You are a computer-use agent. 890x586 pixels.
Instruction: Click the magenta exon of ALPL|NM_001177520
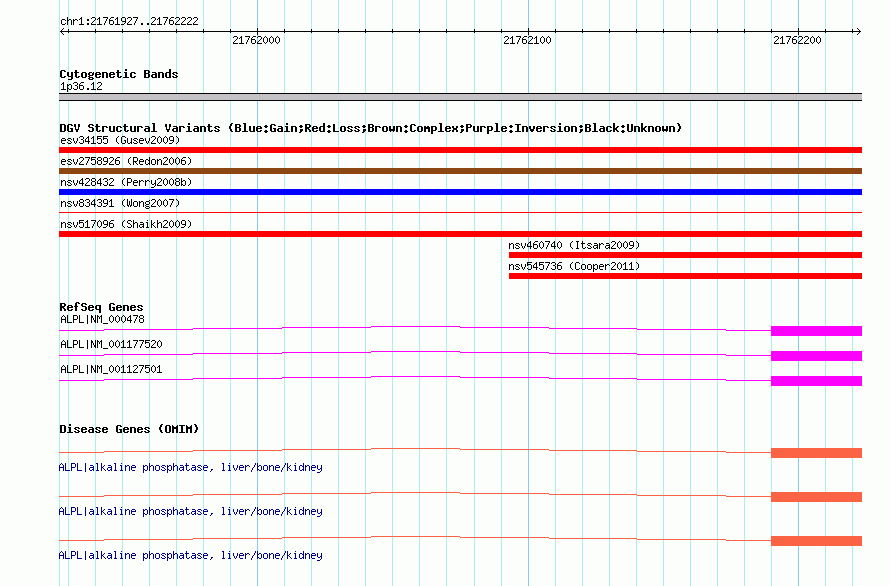[x=816, y=356]
